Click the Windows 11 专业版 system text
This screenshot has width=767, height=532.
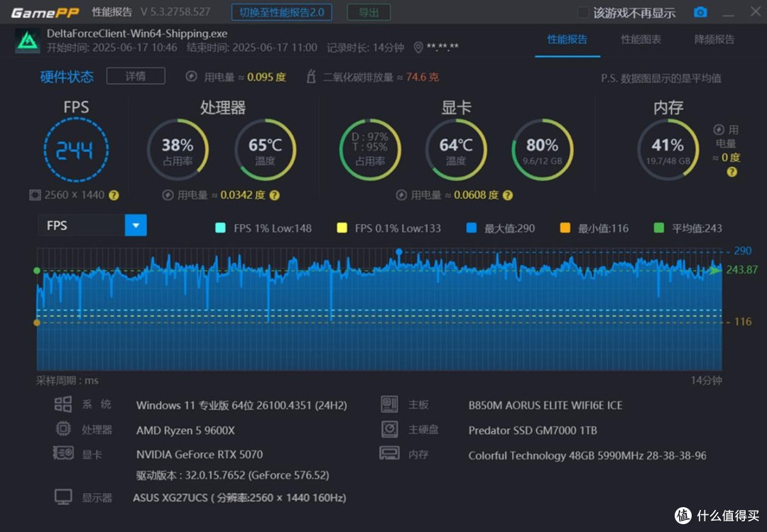[x=241, y=406]
